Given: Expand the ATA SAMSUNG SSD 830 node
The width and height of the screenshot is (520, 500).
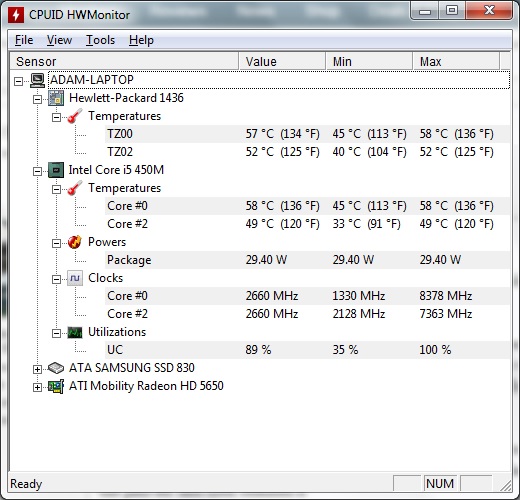Looking at the screenshot, I should [38, 369].
